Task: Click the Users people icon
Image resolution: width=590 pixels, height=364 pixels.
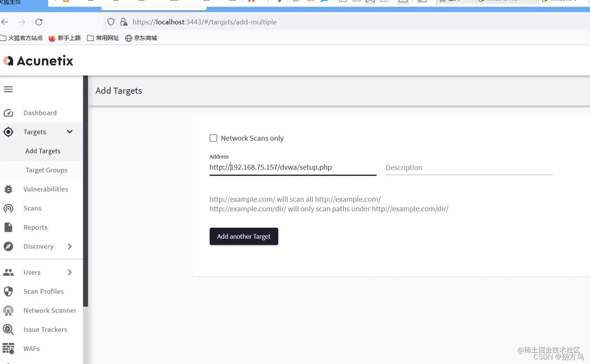Action: point(8,272)
